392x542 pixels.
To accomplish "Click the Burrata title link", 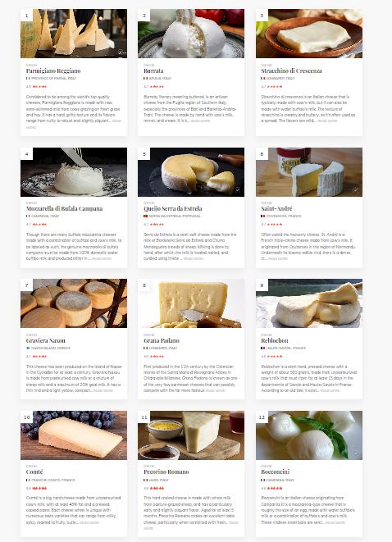I will pyautogui.click(x=153, y=71).
